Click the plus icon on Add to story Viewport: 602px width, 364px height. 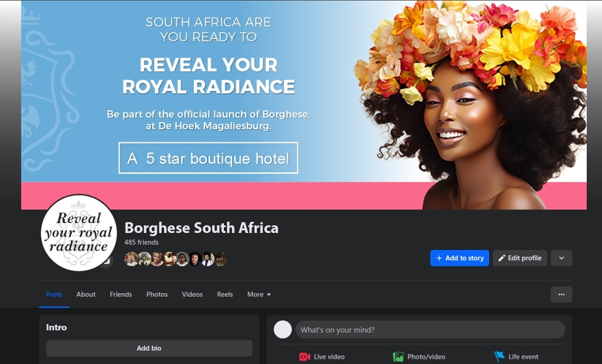coord(439,258)
